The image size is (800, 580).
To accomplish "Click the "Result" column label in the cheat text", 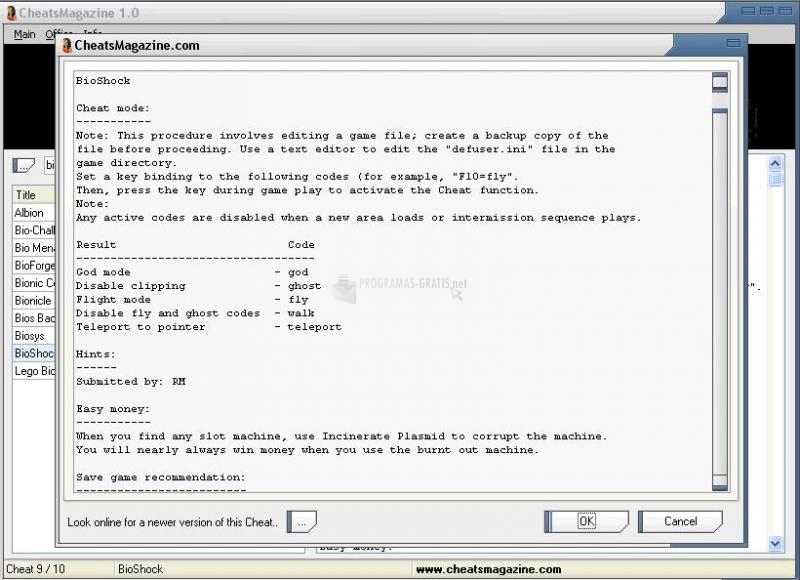I will [96, 245].
